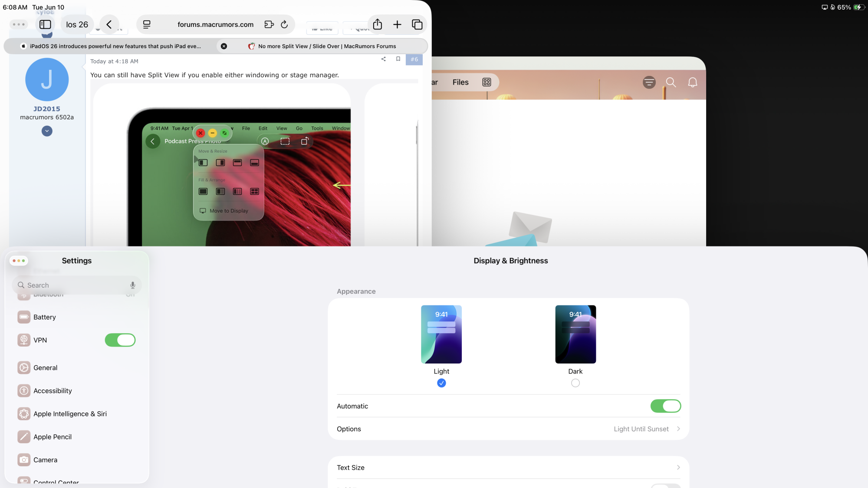
Task: Click the General gear icon
Action: pos(24,368)
